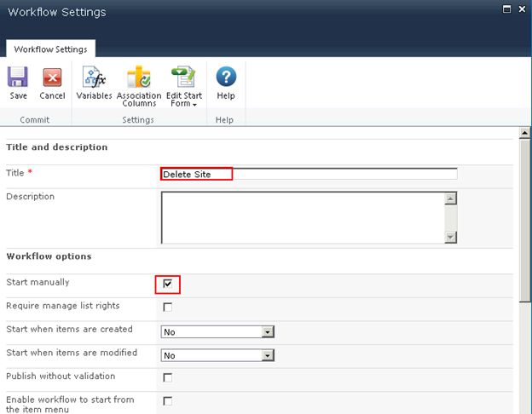Click the Edit Start Form icon
532x414 pixels.
(183, 77)
